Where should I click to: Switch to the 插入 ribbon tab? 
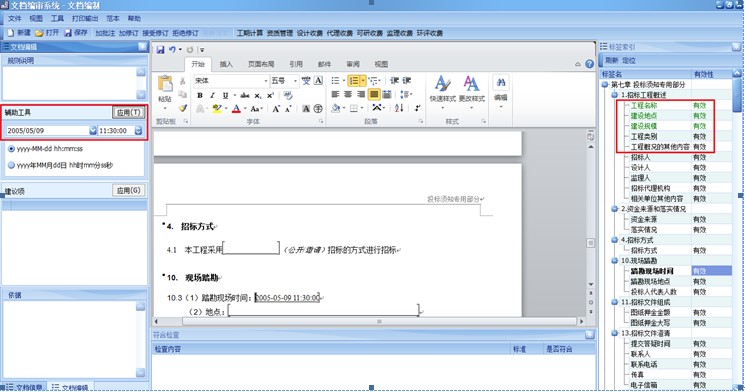226,64
